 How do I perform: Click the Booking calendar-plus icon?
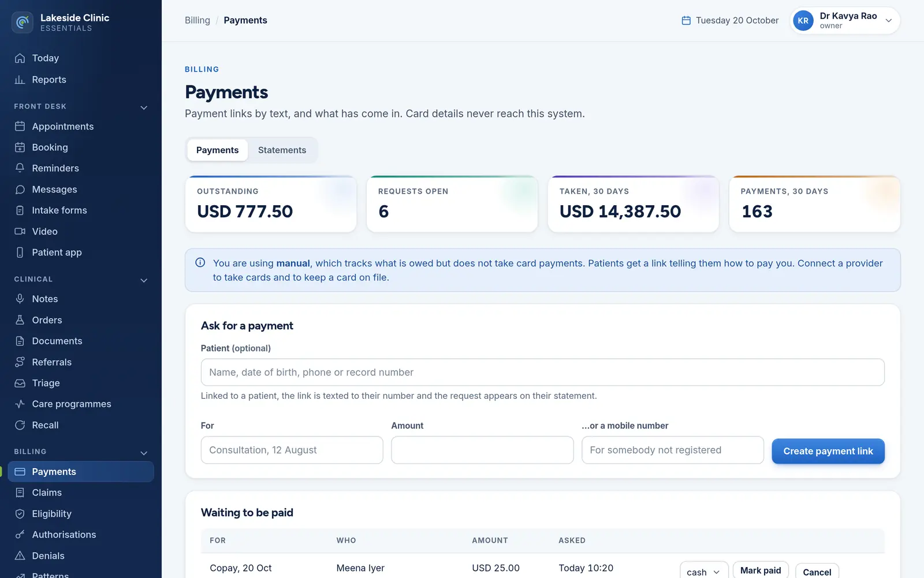point(20,147)
